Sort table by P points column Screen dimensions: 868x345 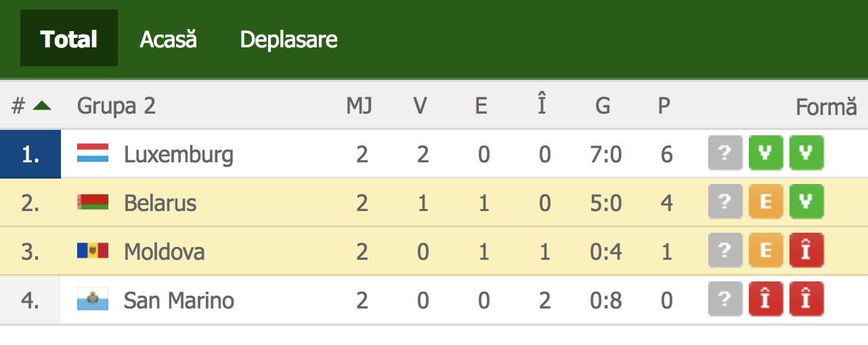click(x=664, y=106)
